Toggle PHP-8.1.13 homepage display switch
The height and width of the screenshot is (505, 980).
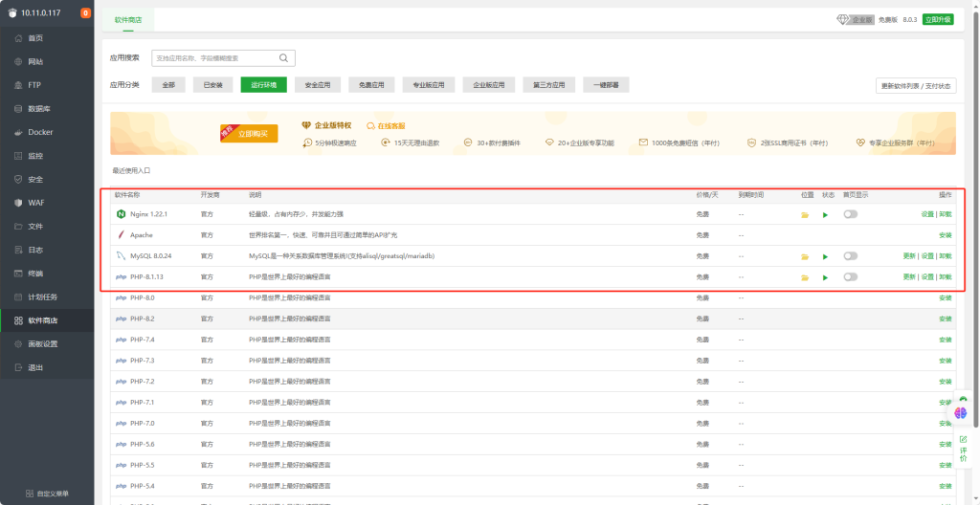click(850, 276)
